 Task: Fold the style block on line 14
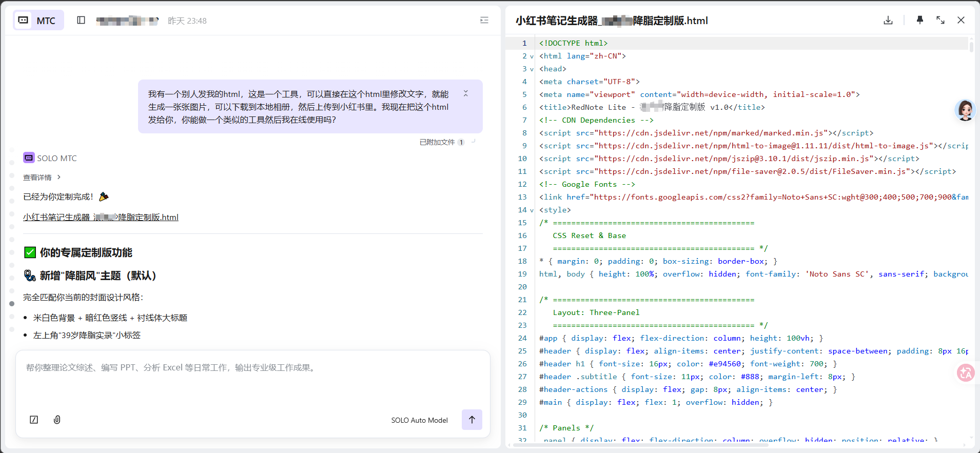click(x=532, y=210)
